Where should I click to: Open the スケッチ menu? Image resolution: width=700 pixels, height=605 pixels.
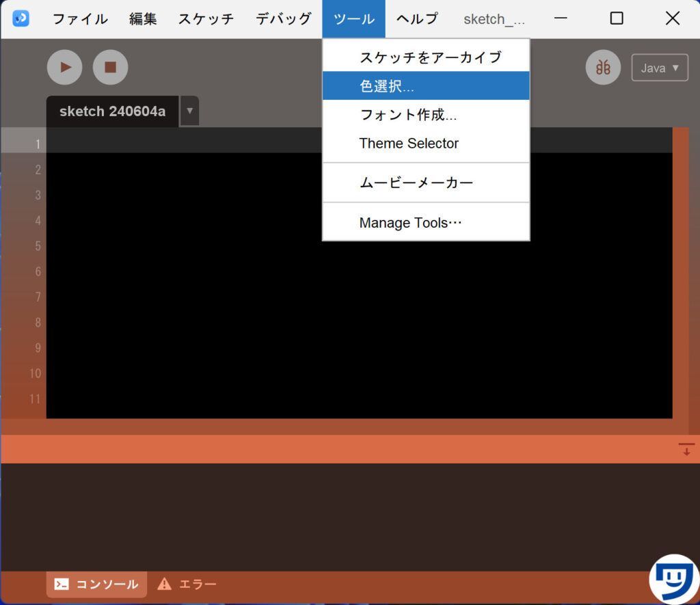[x=206, y=18]
